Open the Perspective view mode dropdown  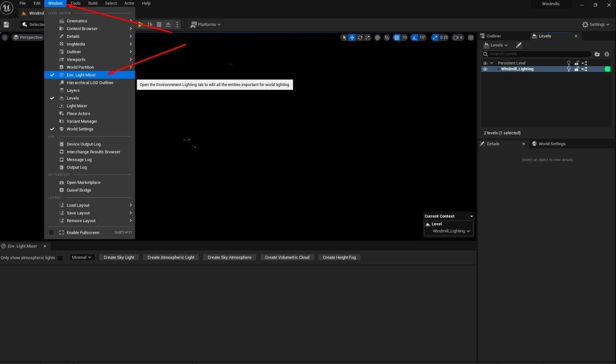[28, 37]
